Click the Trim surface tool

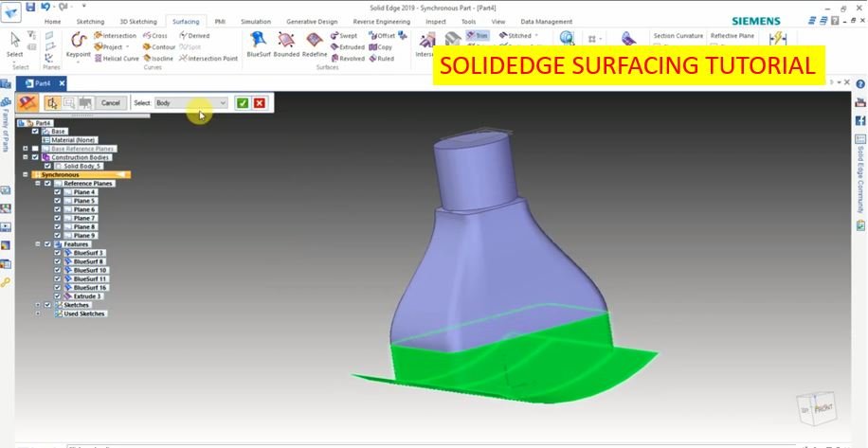[477, 35]
